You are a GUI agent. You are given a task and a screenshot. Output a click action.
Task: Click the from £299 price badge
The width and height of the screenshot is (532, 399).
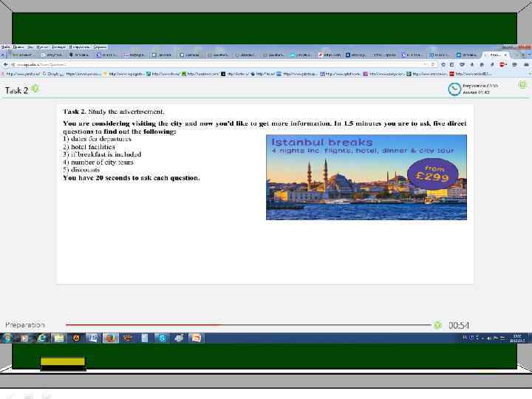(x=432, y=174)
